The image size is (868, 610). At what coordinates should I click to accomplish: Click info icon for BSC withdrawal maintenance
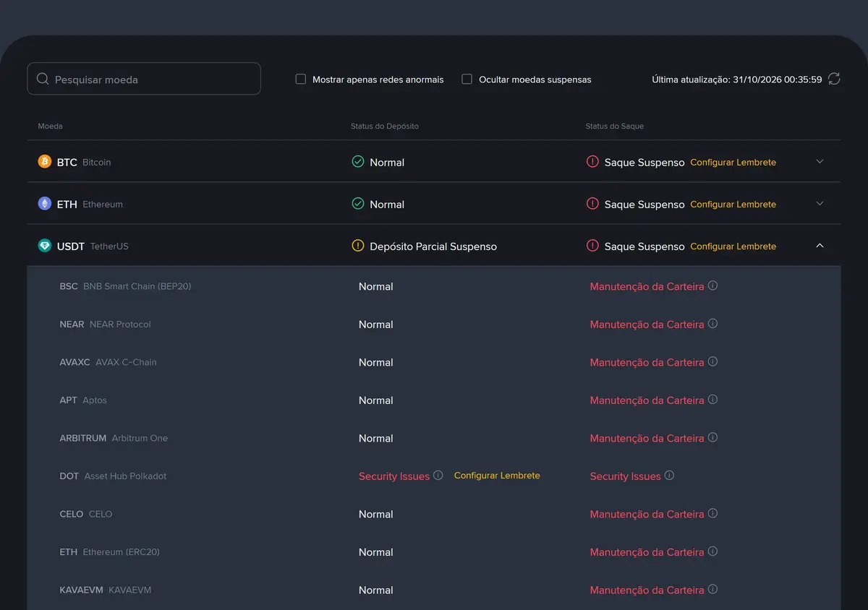712,285
